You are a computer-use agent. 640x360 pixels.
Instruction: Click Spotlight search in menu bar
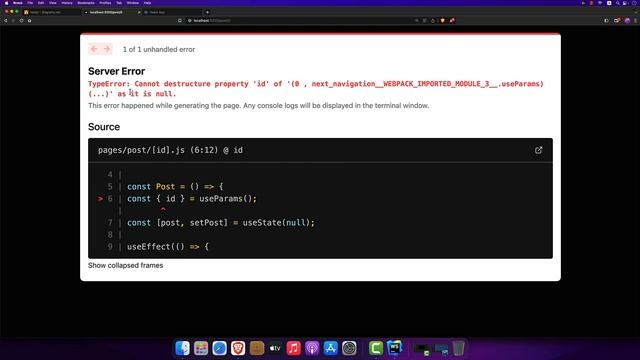coord(618,3)
